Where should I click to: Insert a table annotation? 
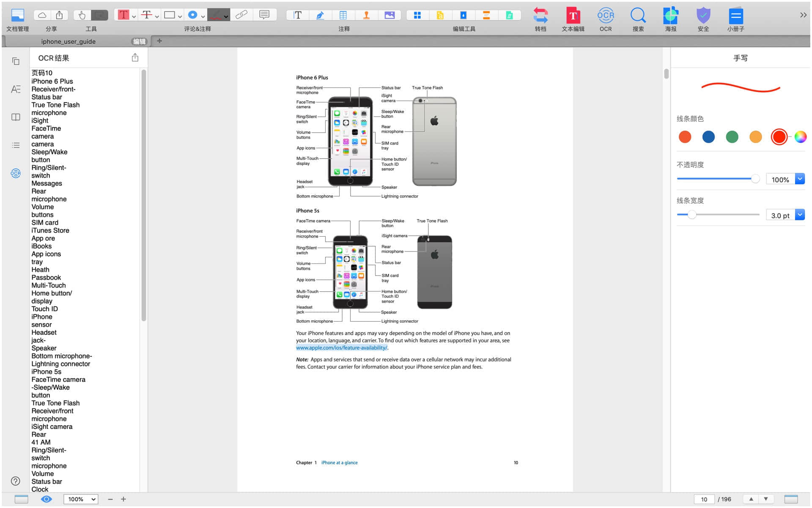(343, 15)
